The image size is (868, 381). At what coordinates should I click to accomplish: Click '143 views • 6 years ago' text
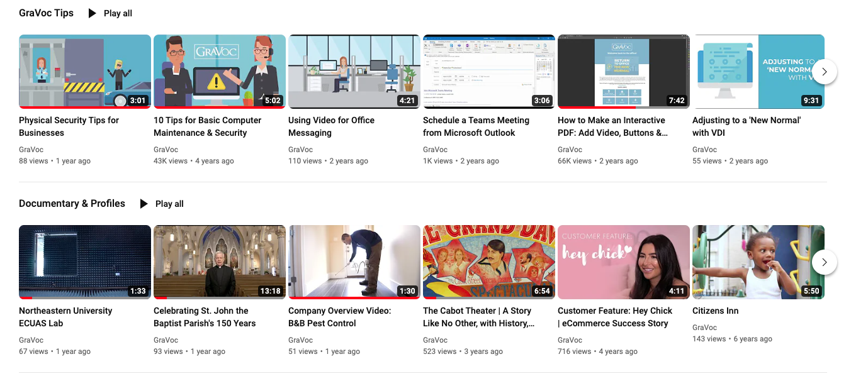coord(732,339)
